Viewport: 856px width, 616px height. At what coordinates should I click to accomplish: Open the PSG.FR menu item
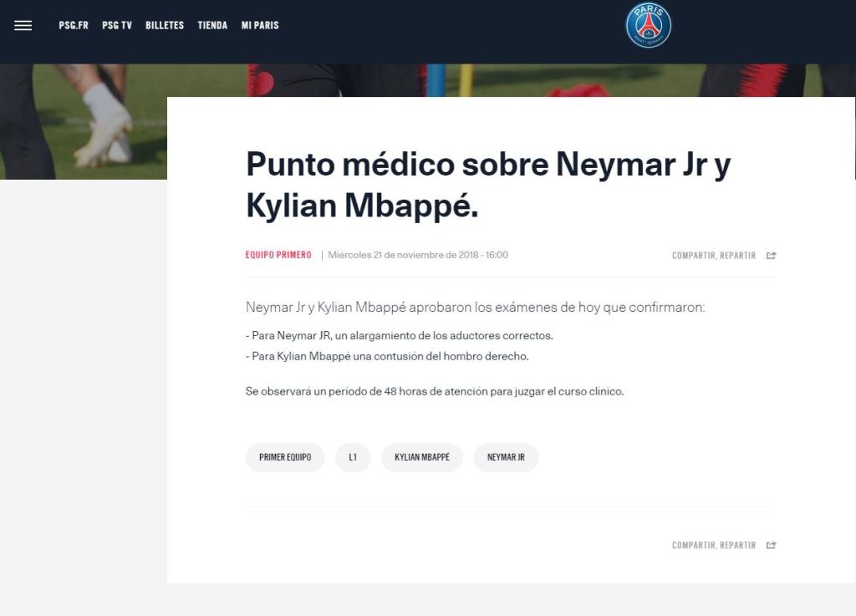pos(74,26)
